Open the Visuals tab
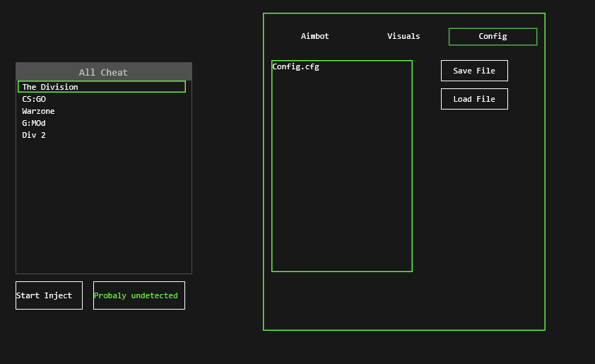Viewport: 595px width, 364px height. [403, 36]
